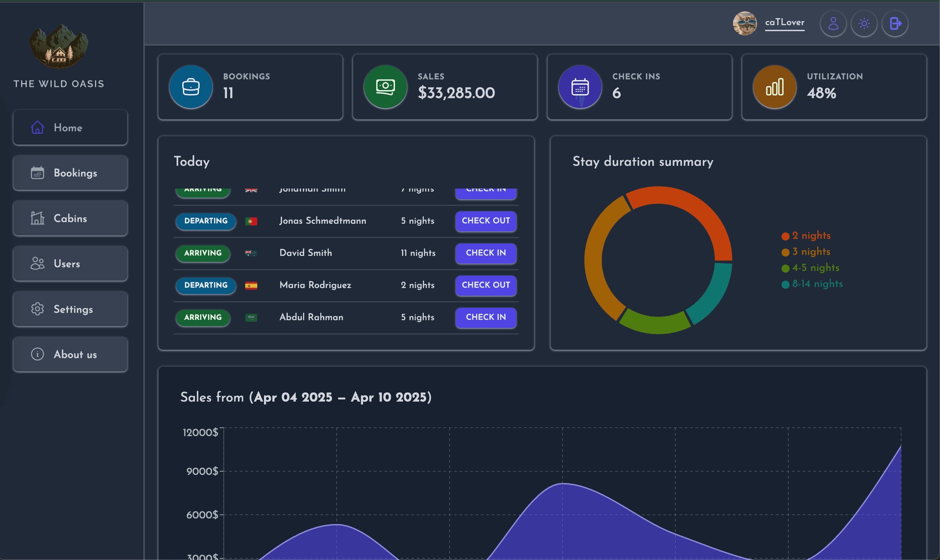The image size is (940, 560).
Task: Click the Sales from Apr 04 2025 heading
Action: click(306, 397)
